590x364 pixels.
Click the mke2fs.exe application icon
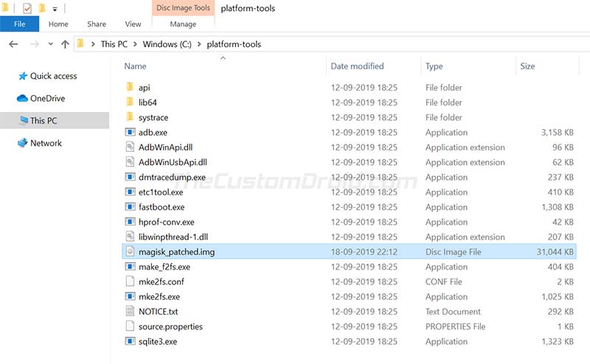[x=130, y=296]
